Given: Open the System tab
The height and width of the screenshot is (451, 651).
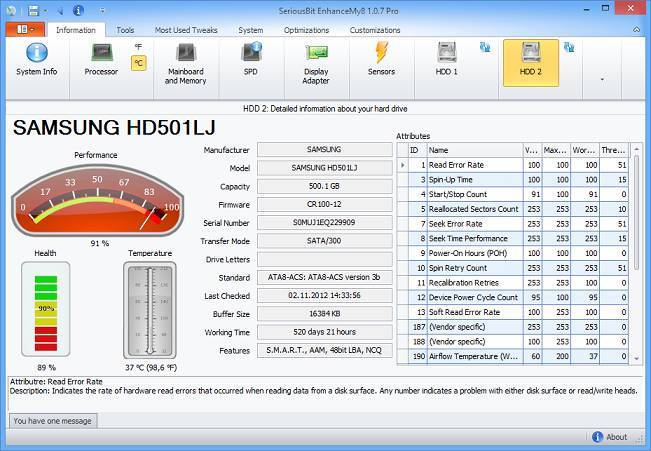Looking at the screenshot, I should pos(250,30).
